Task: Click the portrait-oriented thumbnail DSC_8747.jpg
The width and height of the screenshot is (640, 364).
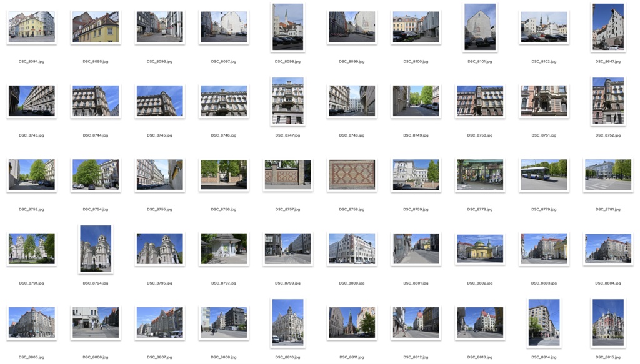Action: coord(287,101)
